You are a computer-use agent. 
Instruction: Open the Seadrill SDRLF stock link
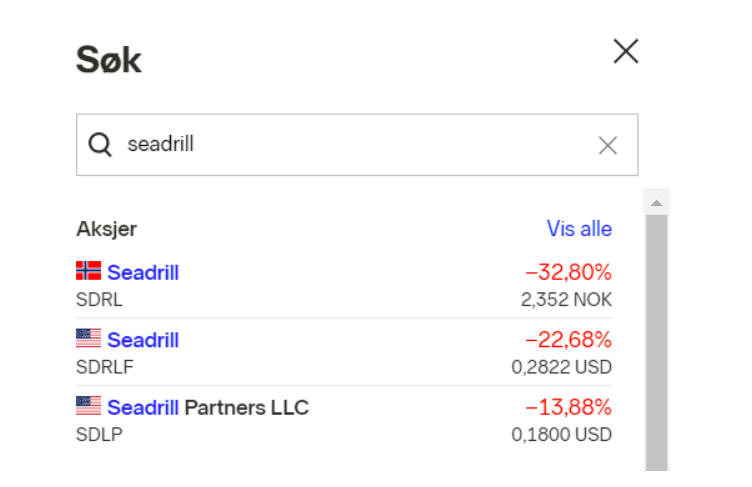(x=143, y=340)
